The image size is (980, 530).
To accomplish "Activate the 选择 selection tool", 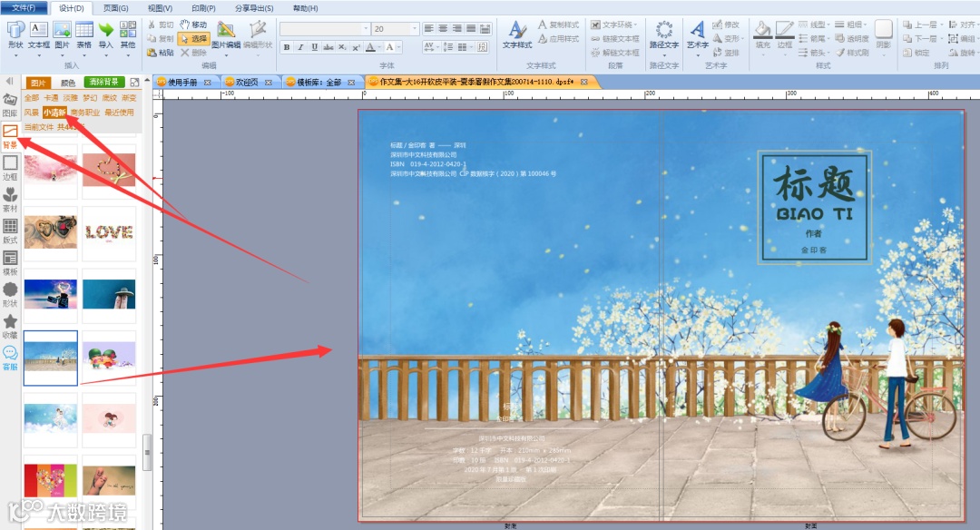I will point(193,39).
